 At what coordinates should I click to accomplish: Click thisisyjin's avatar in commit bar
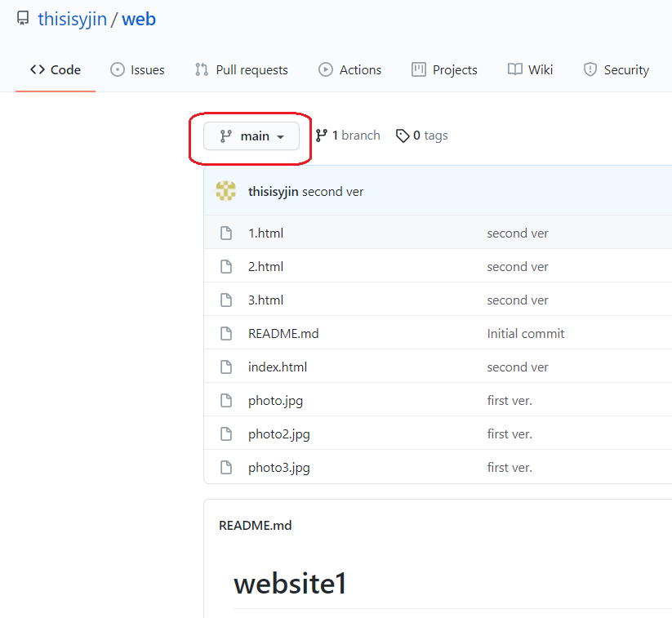226,191
